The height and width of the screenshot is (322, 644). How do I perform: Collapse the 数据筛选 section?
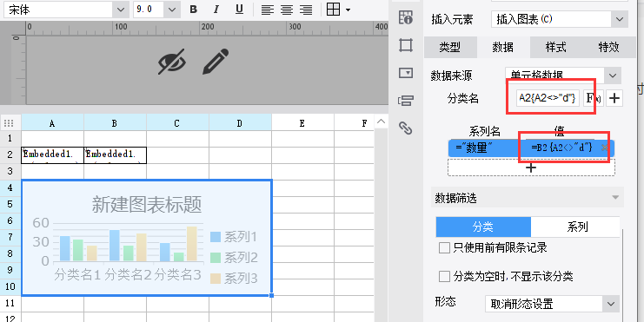tap(615, 198)
